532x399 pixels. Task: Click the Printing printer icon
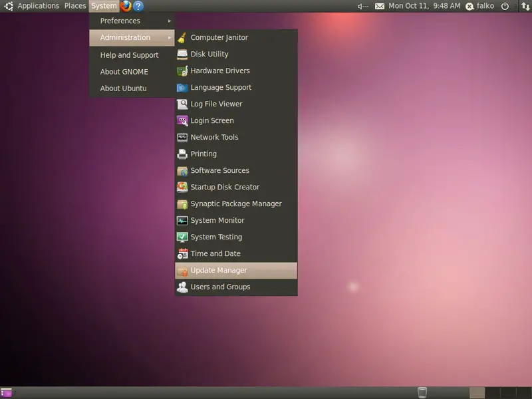182,154
